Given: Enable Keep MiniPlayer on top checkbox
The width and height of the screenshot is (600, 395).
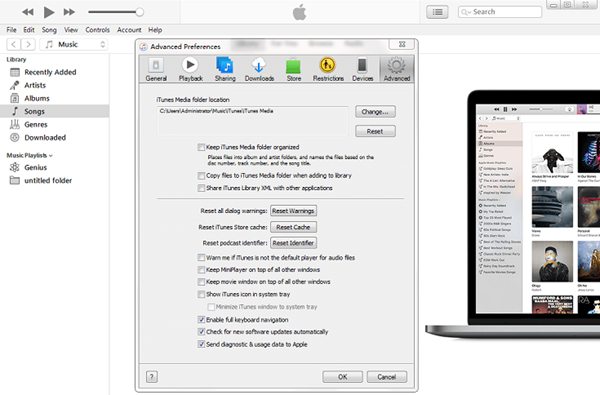Looking at the screenshot, I should pos(201,270).
